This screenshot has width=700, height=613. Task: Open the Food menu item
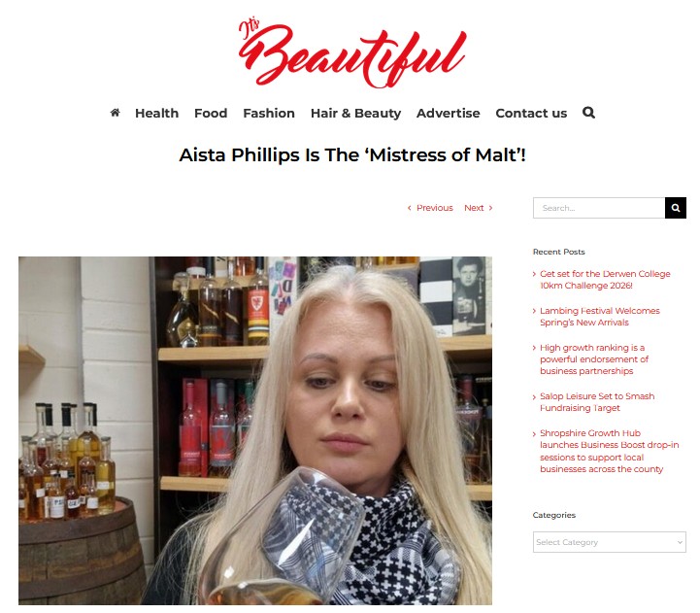click(x=211, y=113)
